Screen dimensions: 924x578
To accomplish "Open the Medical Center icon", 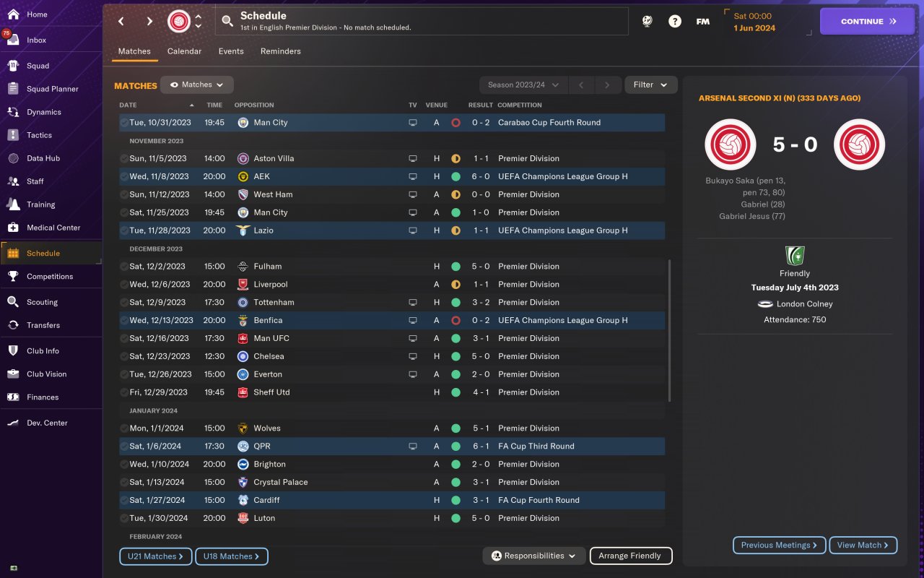I will [x=13, y=228].
